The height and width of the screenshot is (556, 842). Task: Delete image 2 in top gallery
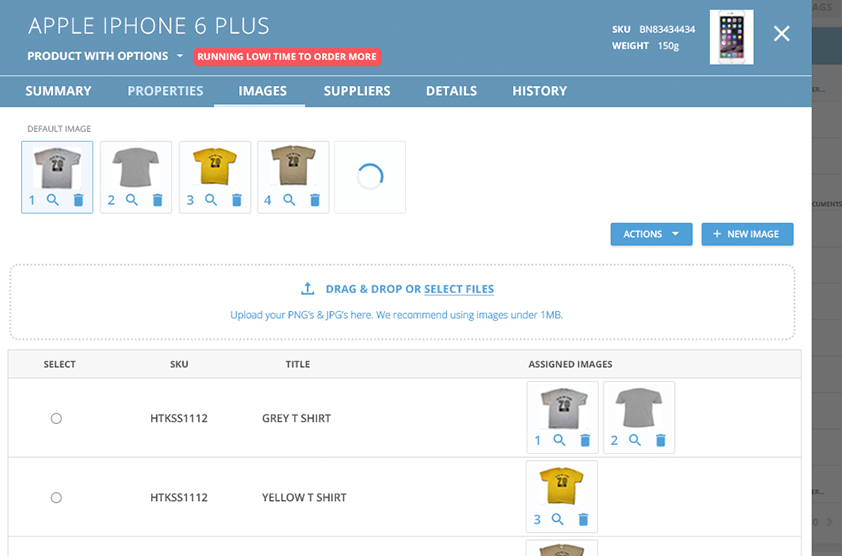[157, 200]
